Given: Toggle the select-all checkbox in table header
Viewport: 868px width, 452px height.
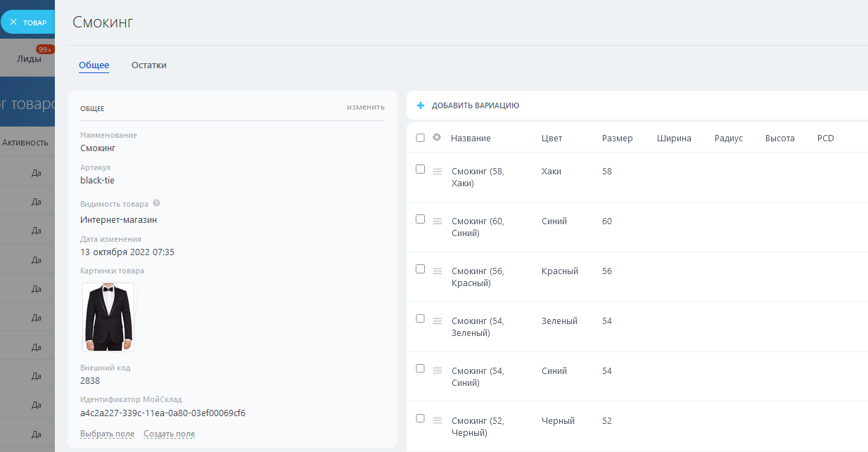Looking at the screenshot, I should [421, 138].
